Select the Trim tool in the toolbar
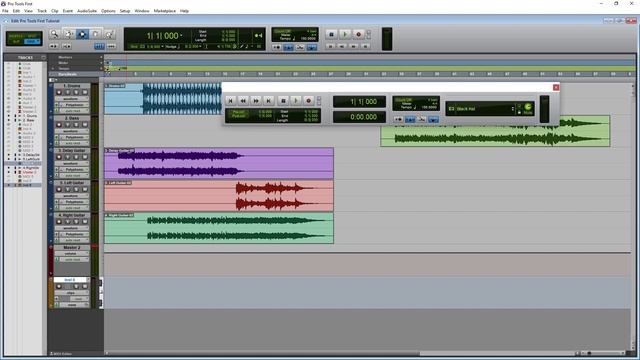 coord(69,35)
